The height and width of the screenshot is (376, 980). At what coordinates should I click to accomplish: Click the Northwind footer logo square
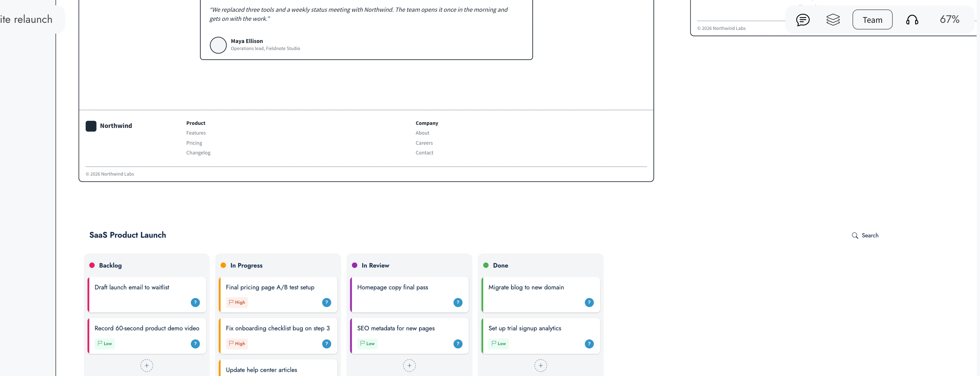91,126
